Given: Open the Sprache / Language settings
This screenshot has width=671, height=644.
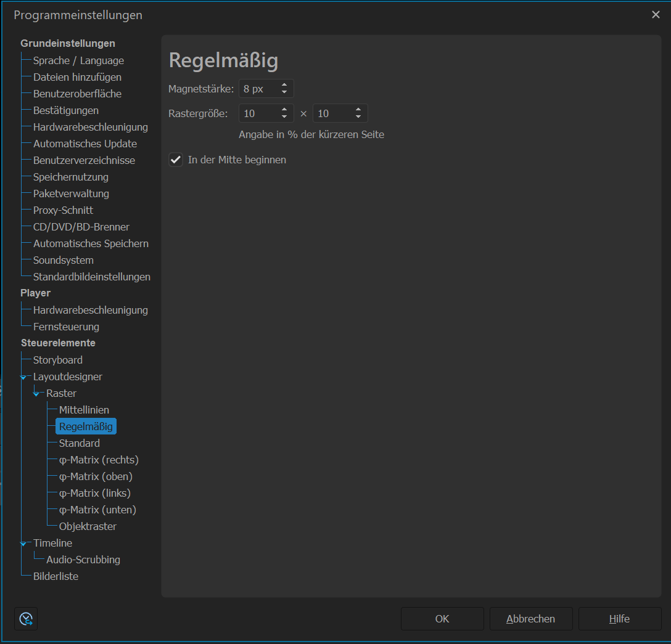Looking at the screenshot, I should 78,60.
